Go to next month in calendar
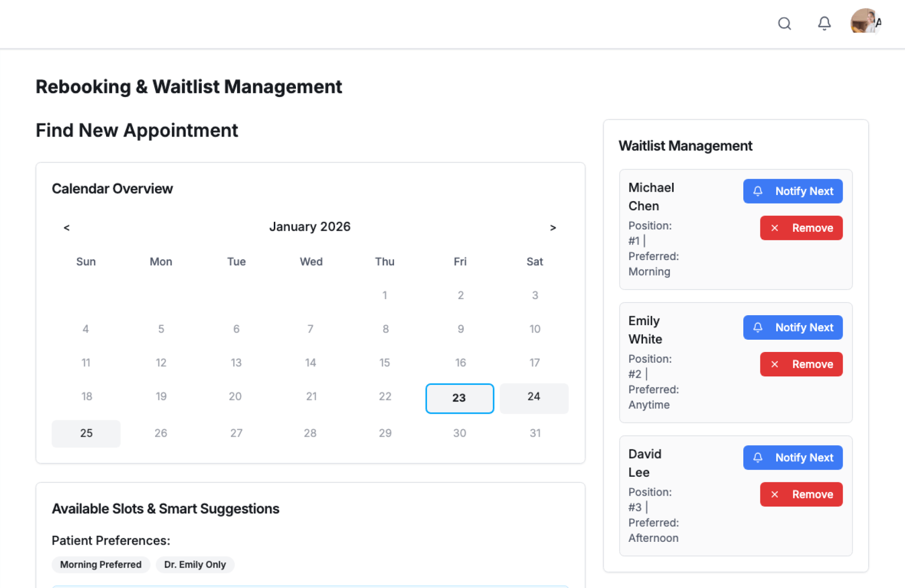The image size is (905, 588). [x=553, y=228]
